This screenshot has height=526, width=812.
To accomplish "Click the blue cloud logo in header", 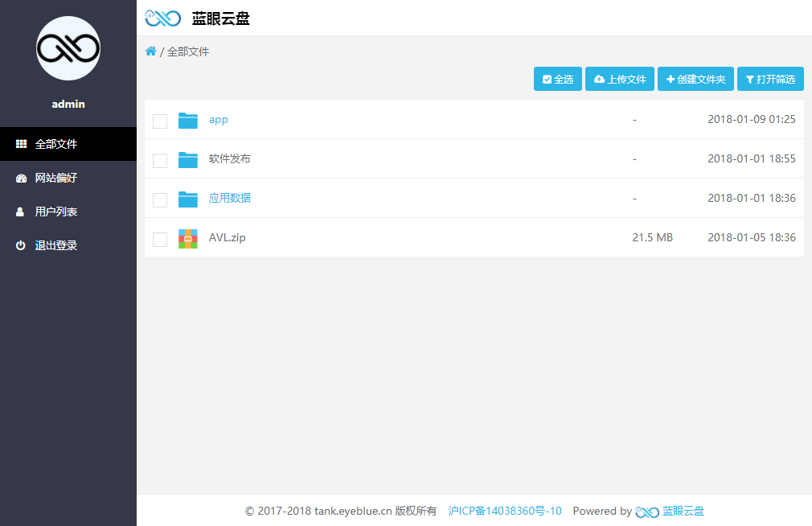I will click(162, 18).
